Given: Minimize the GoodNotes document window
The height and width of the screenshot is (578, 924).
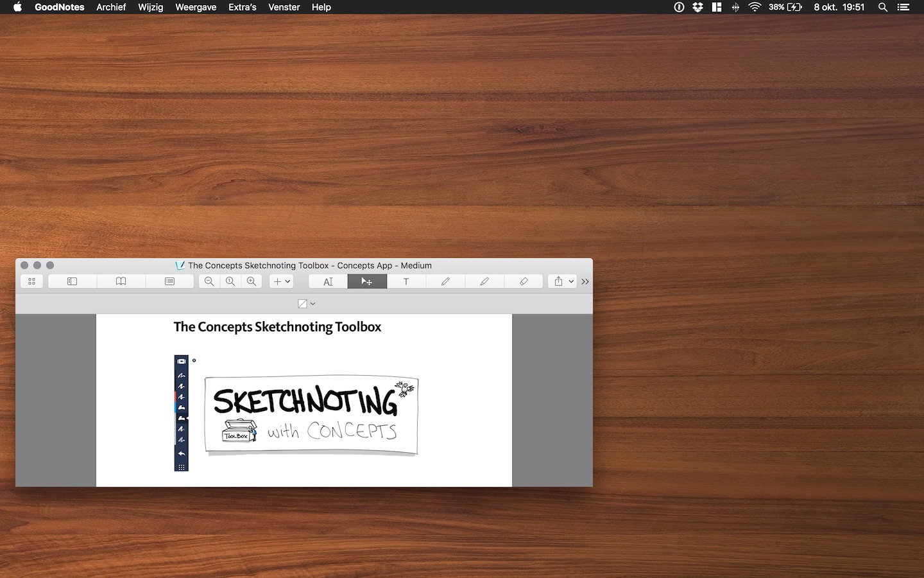Looking at the screenshot, I should click(37, 265).
